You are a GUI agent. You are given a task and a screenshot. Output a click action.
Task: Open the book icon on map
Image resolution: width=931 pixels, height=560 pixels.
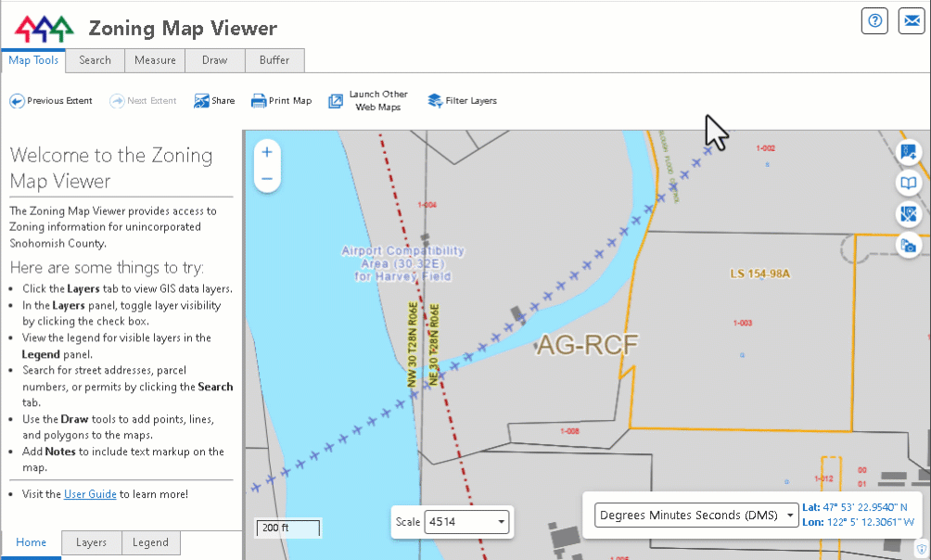[x=909, y=183]
